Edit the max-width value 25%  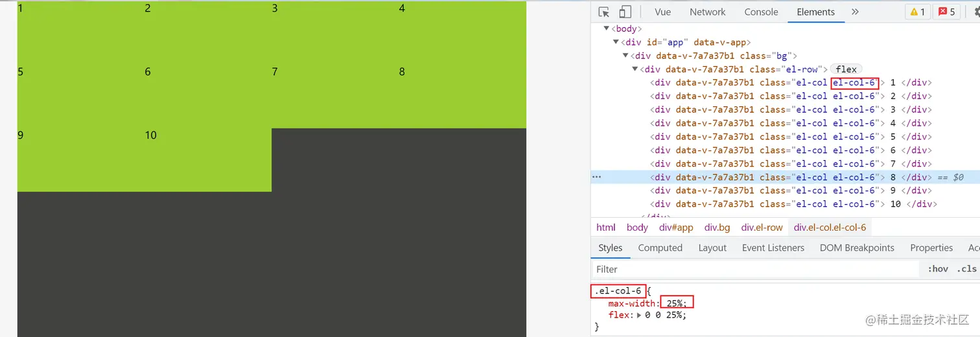tap(674, 303)
